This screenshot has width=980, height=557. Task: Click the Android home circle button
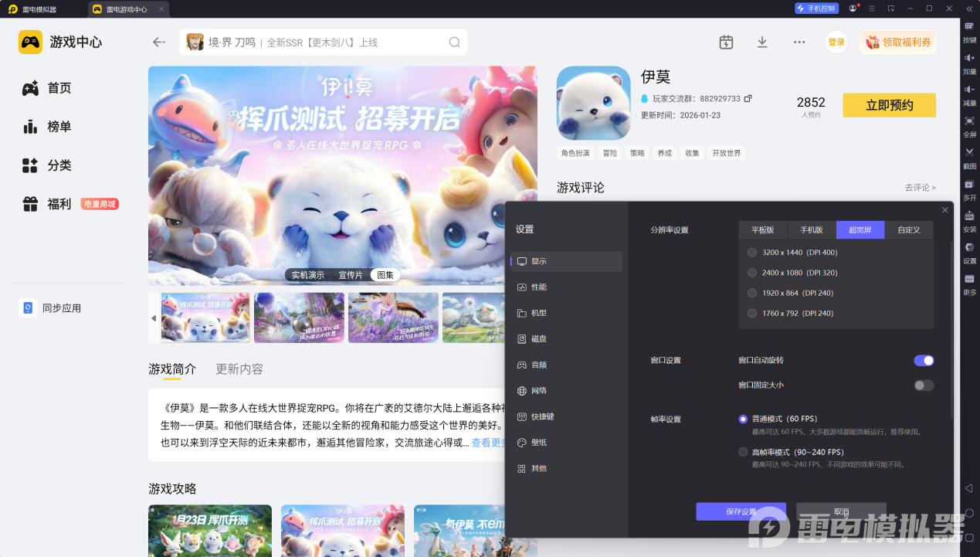(969, 513)
